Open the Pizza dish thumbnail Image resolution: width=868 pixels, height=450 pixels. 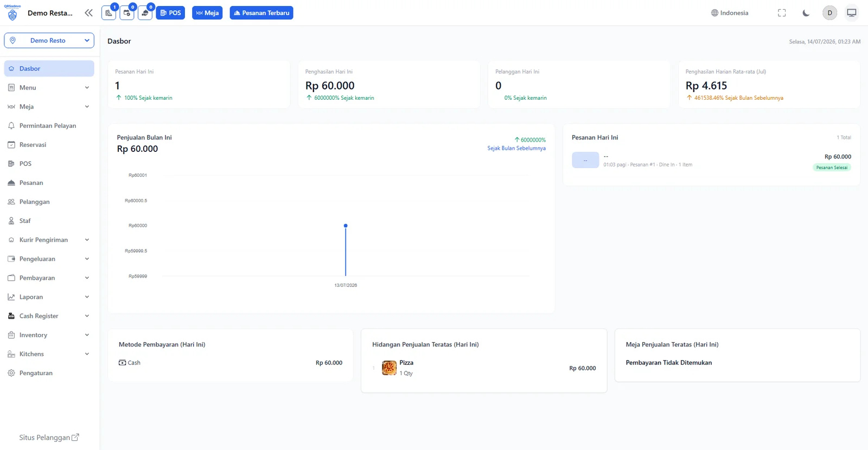click(389, 368)
